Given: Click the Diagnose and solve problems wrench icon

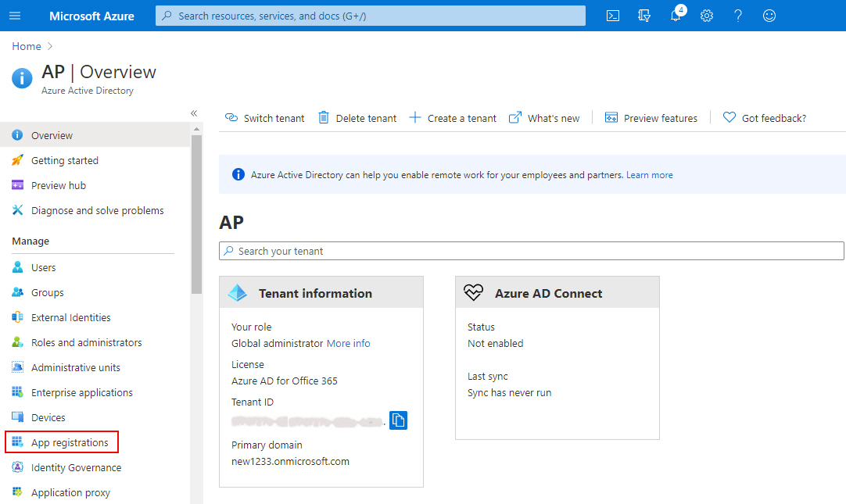Looking at the screenshot, I should pyautogui.click(x=17, y=210).
